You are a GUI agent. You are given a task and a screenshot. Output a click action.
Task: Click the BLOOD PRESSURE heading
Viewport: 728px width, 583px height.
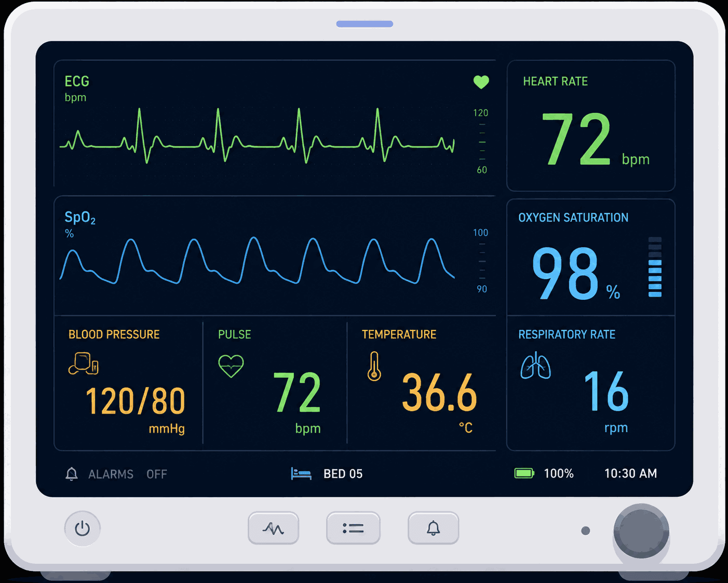(x=114, y=335)
